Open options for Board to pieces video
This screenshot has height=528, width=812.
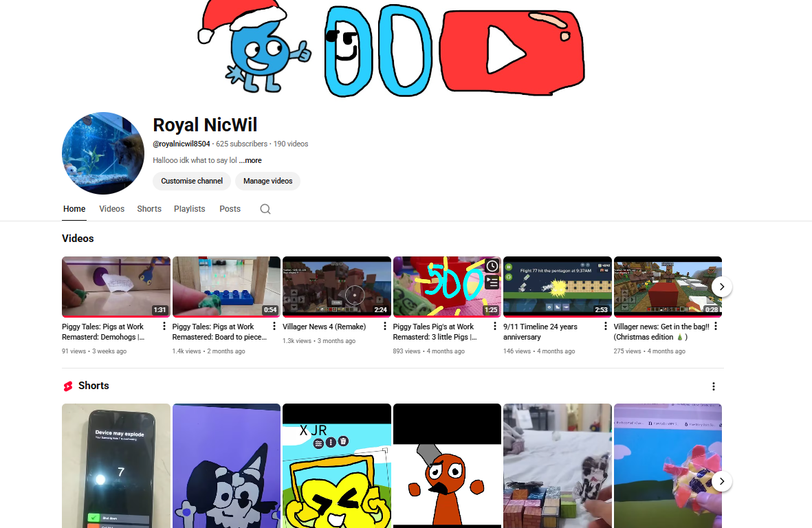point(274,326)
